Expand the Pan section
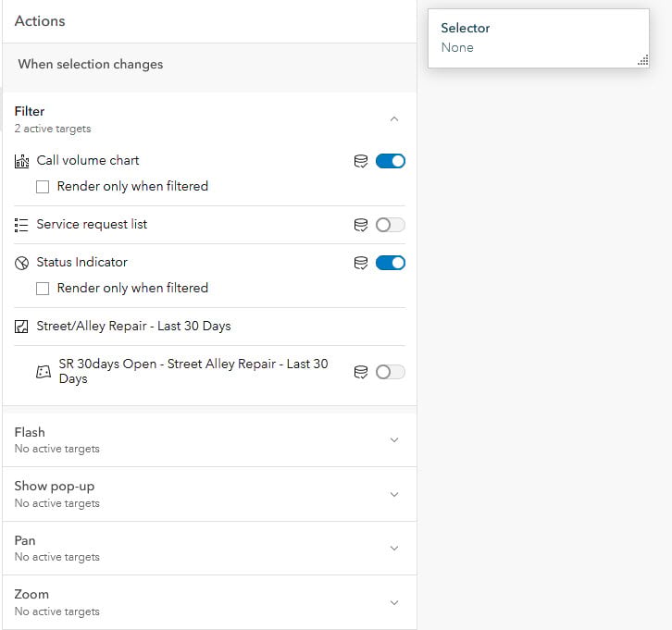This screenshot has width=672, height=630. 394,549
